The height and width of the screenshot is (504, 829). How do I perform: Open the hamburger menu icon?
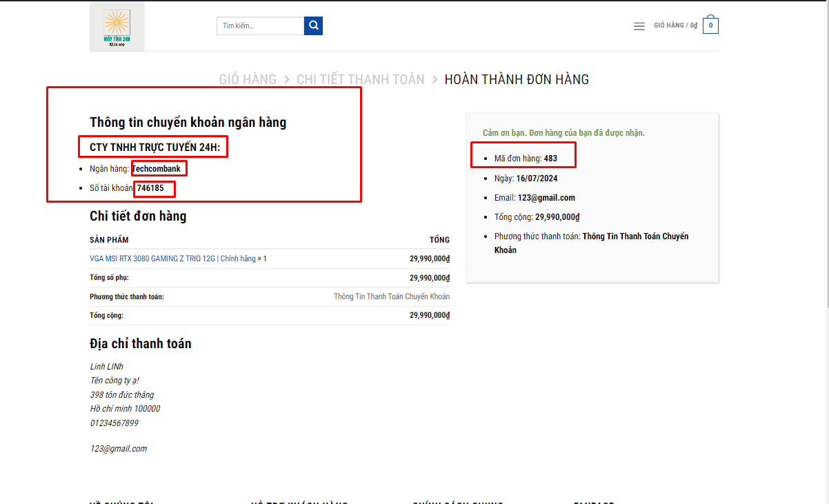639,26
